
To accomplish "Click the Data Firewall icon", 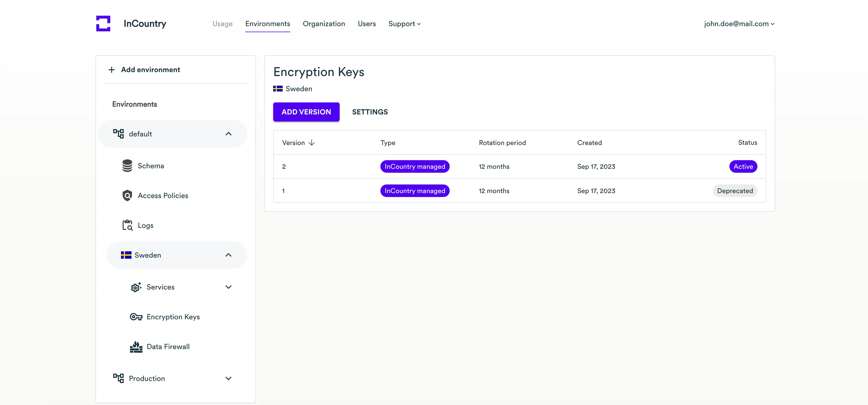I will (136, 347).
